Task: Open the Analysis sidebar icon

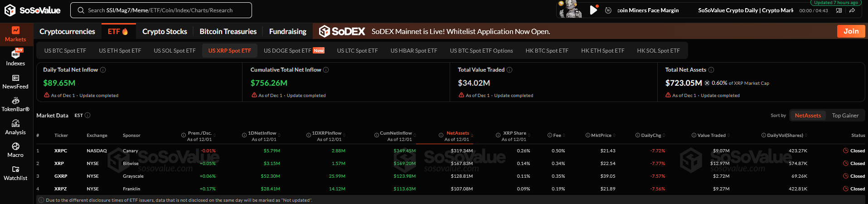Action: [15, 123]
